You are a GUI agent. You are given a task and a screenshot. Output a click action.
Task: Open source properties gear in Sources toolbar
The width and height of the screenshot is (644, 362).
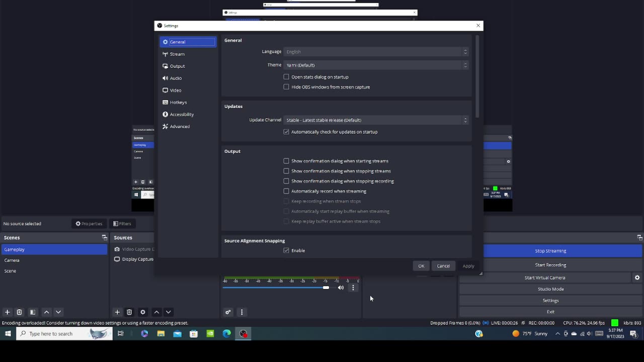coord(143,312)
